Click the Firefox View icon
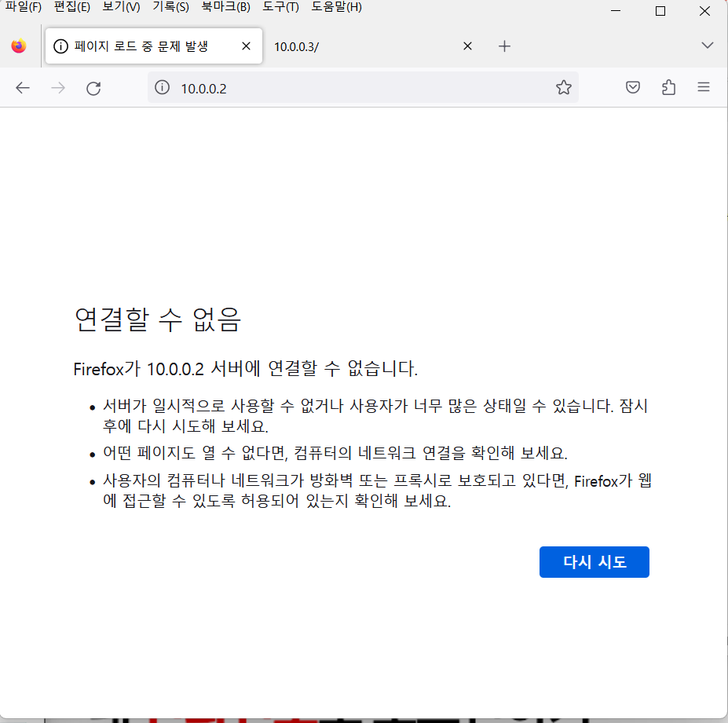Viewport: 728px width, 723px height. pos(19,46)
